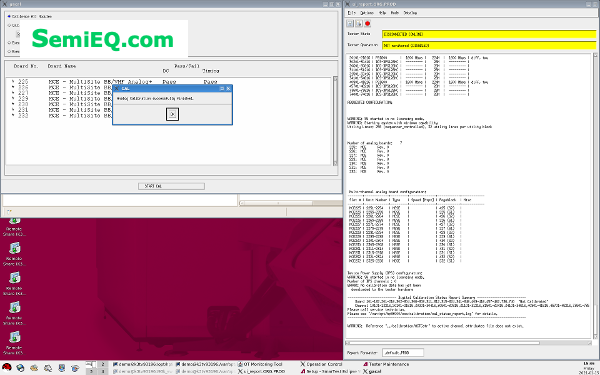Screen dimensions: 600x375
Task: Open third Remote Share desktop icon
Action: (x=15, y=284)
